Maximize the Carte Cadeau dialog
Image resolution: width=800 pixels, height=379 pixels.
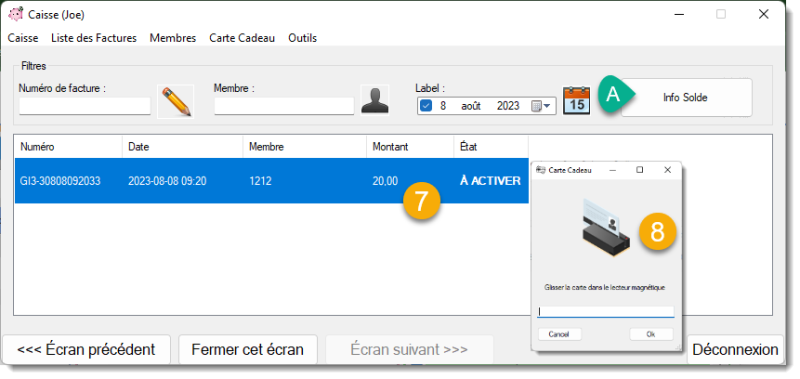(x=640, y=170)
